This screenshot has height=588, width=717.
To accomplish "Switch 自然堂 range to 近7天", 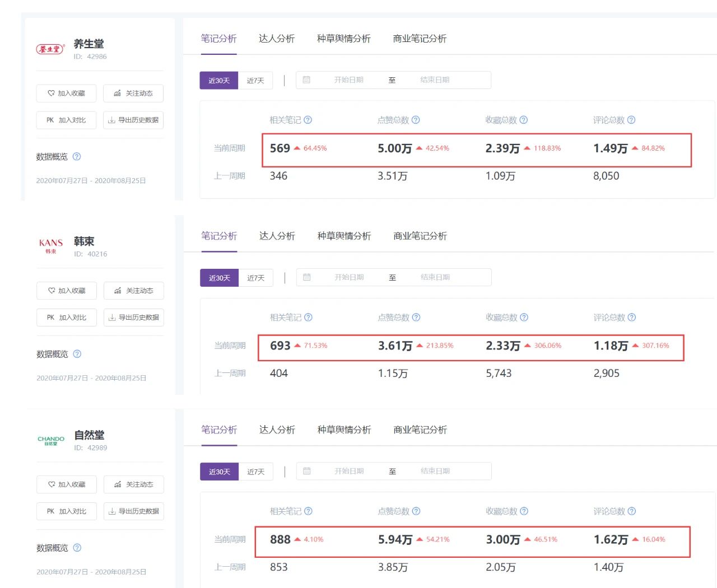I will 256,472.
